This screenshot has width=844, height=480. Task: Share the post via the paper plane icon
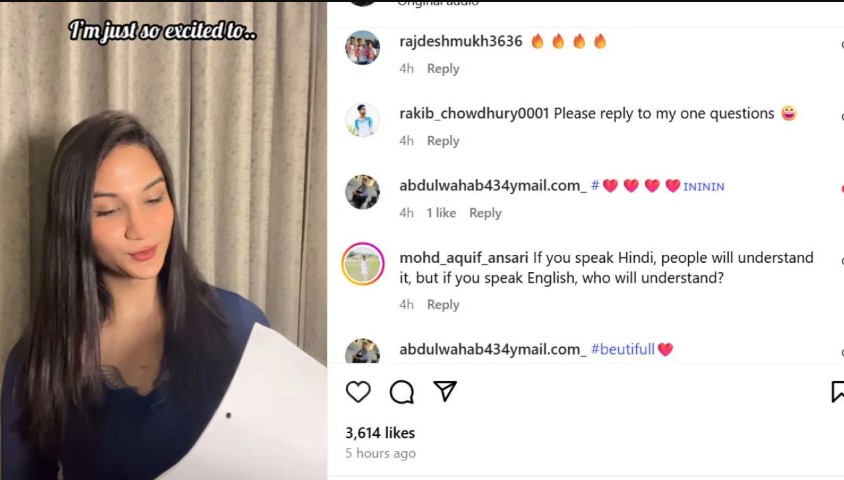click(x=445, y=391)
